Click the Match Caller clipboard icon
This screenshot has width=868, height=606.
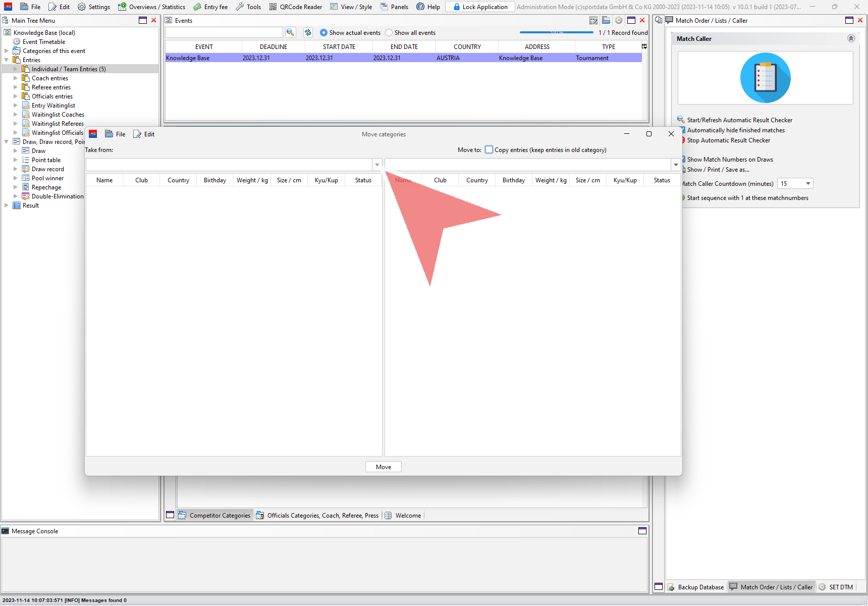[765, 78]
